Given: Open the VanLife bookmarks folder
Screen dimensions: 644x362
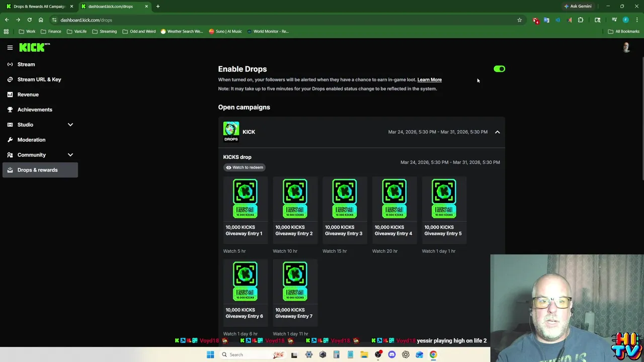Looking at the screenshot, I should pos(76,31).
